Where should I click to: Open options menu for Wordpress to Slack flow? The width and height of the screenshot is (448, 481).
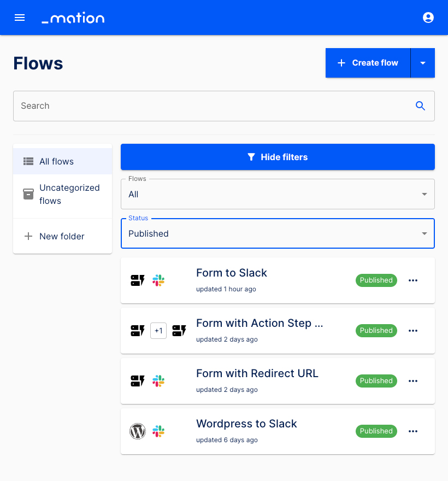coord(413,431)
